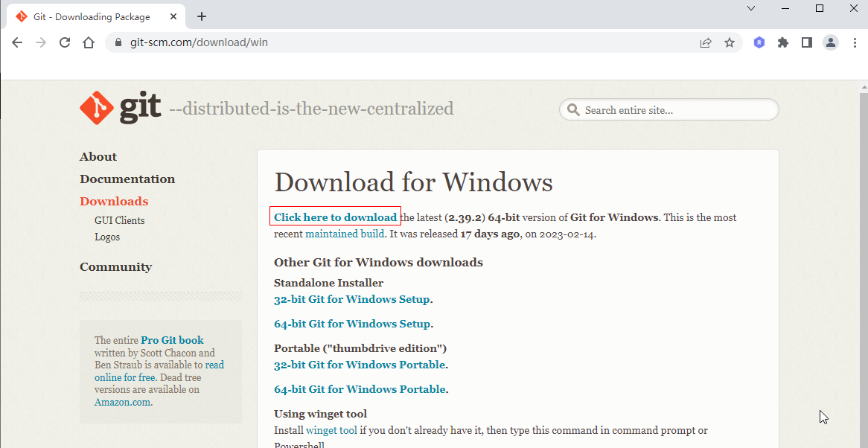
Task: Share this page using the share icon
Action: pyautogui.click(x=705, y=42)
